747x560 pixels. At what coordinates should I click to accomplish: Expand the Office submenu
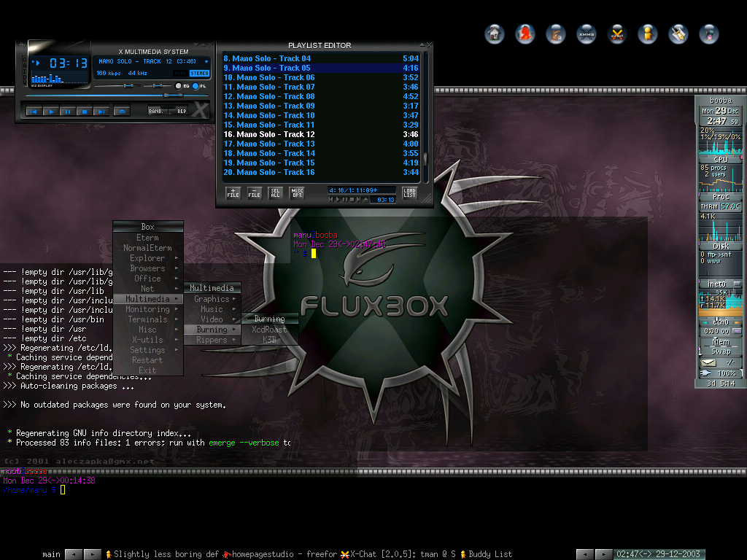tap(147, 279)
